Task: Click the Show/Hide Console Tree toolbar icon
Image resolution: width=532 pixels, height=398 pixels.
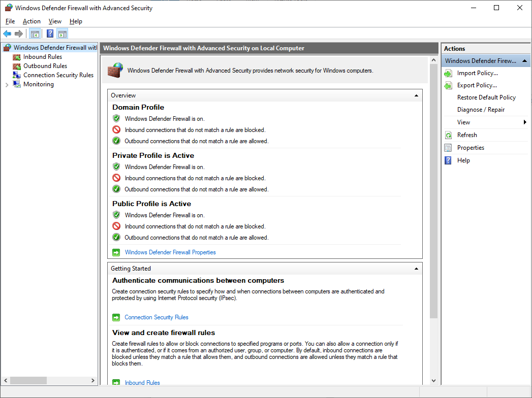Action: pyautogui.click(x=35, y=34)
